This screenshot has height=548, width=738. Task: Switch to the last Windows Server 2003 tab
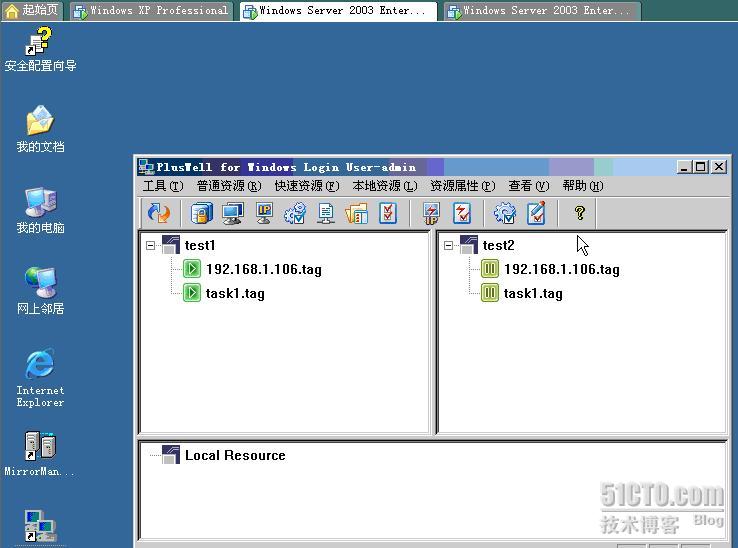tap(541, 10)
